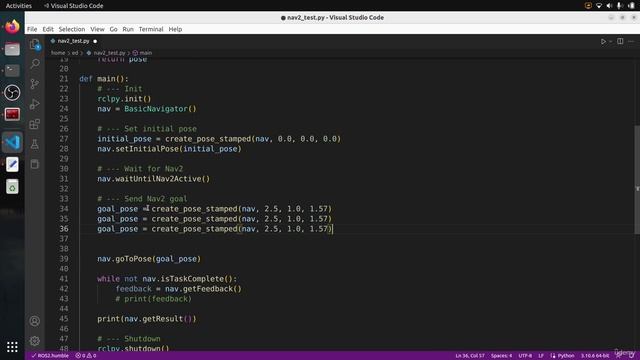Open the Manage gear icon

pyautogui.click(x=35, y=341)
